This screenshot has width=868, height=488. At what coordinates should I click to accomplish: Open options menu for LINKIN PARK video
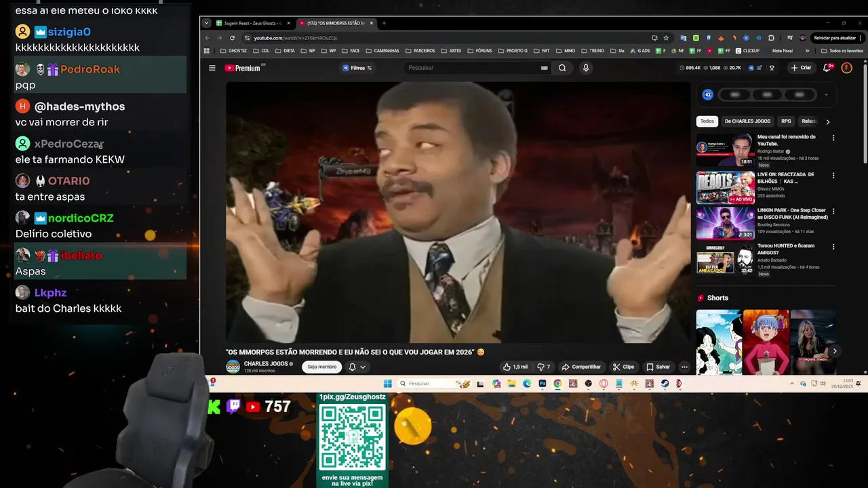833,211
